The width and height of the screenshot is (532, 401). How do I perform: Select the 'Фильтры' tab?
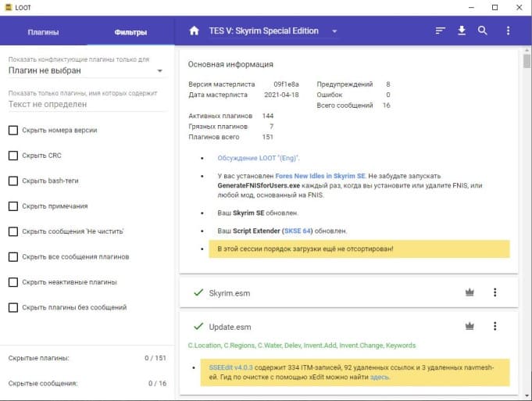[x=130, y=32]
